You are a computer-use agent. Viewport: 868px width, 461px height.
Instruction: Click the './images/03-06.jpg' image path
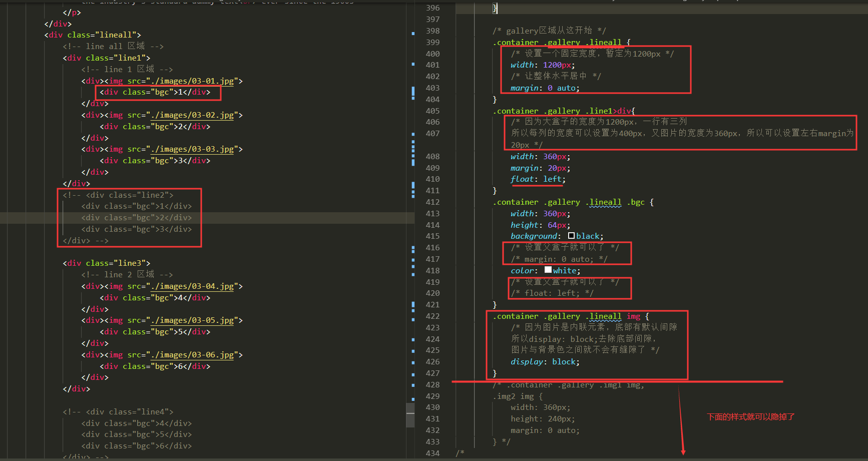(192, 355)
